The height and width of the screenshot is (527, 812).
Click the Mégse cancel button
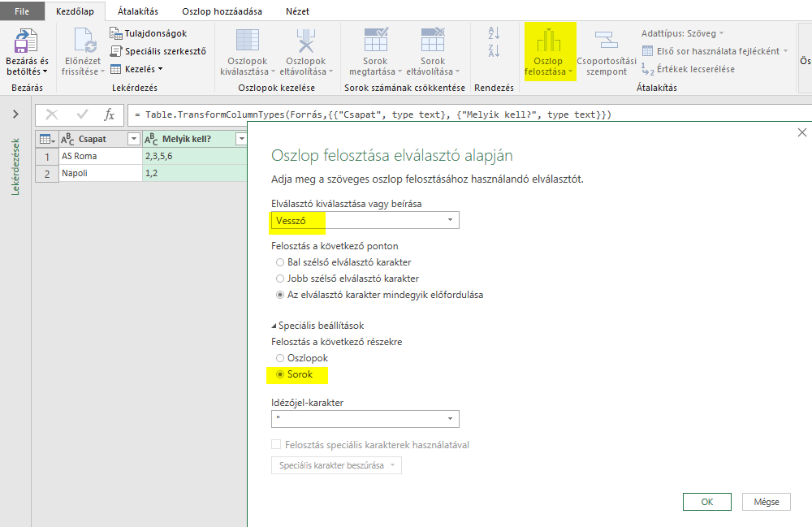767,502
